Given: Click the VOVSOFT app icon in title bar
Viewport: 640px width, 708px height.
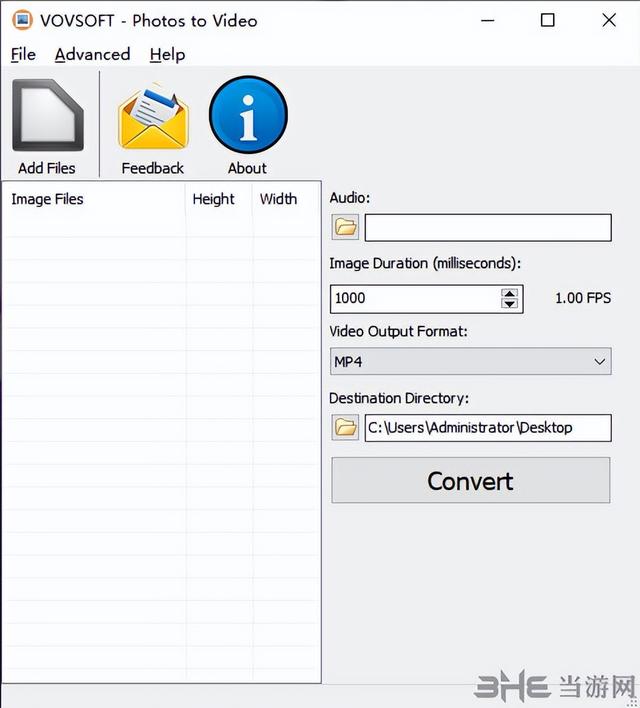Looking at the screenshot, I should pyautogui.click(x=23, y=20).
